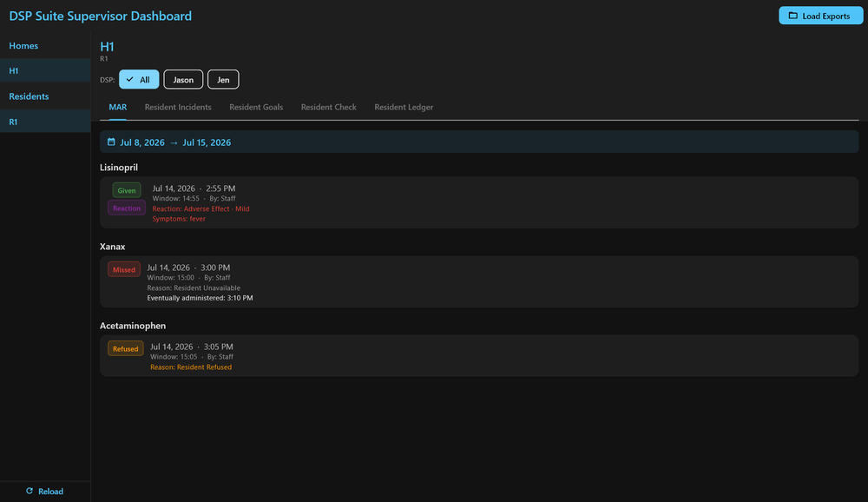This screenshot has width=868, height=502.
Task: Open the Resident Ledger tab
Action: (x=404, y=107)
